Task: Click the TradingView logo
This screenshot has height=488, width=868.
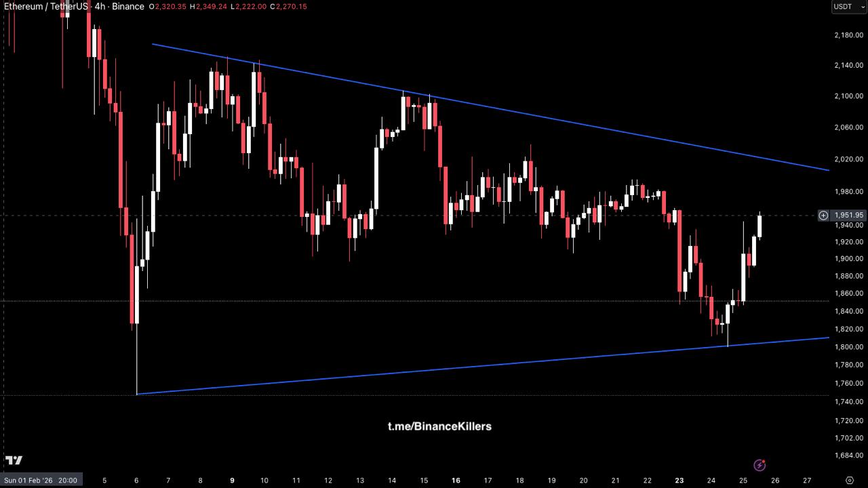Action: tap(14, 460)
